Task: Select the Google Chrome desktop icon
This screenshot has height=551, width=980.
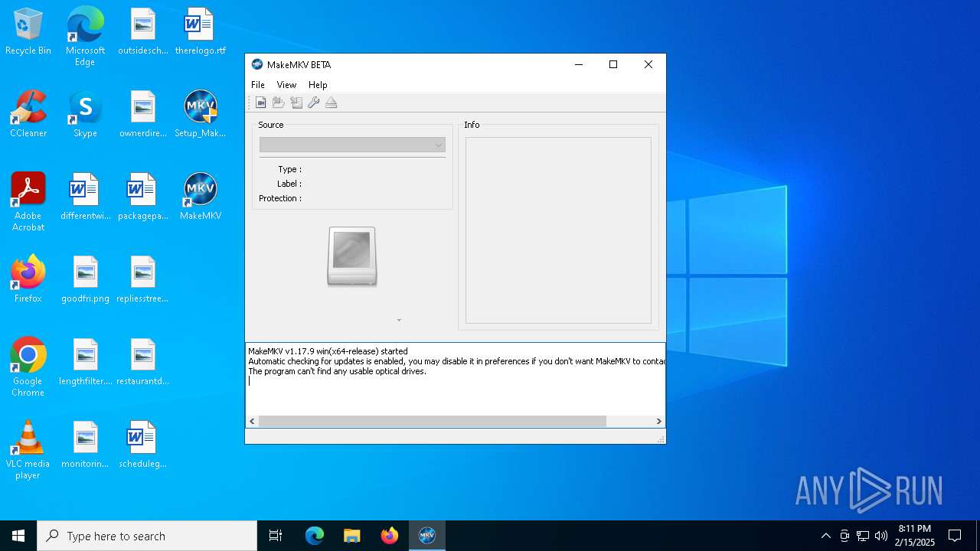Action: point(28,367)
